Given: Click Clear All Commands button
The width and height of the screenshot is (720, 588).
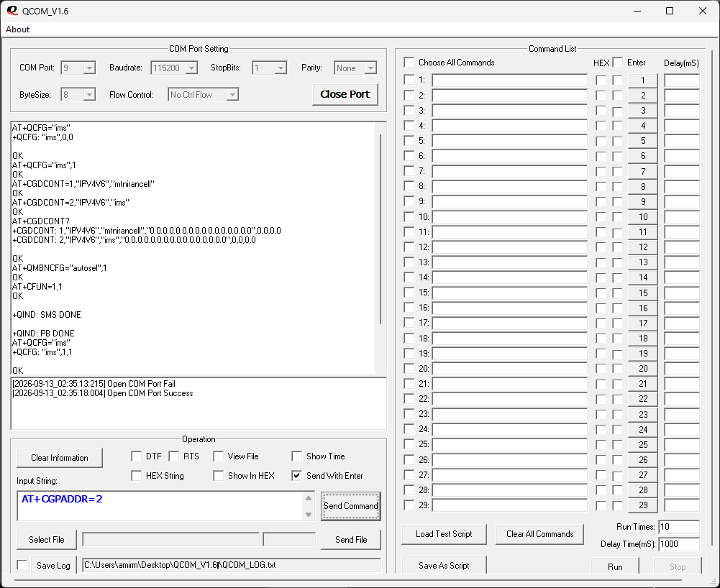Looking at the screenshot, I should pyautogui.click(x=539, y=534).
